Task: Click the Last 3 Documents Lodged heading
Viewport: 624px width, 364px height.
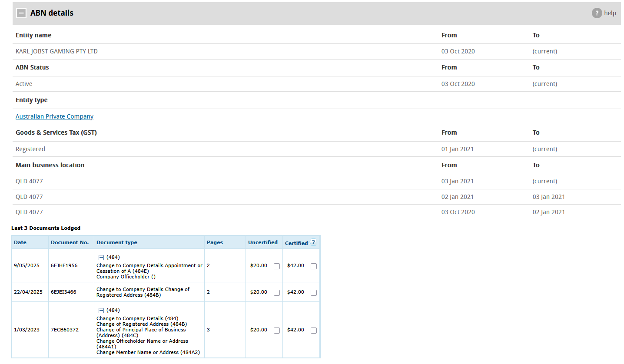Action: [x=46, y=228]
